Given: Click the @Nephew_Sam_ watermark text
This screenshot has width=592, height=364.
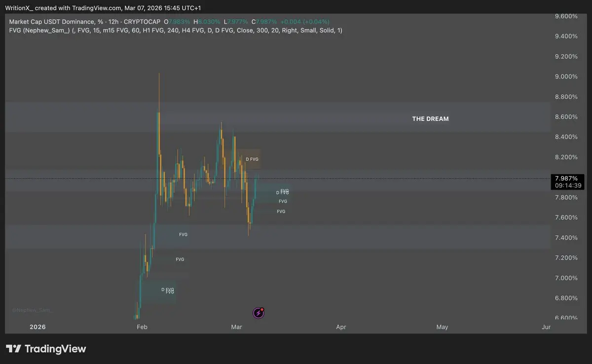Looking at the screenshot, I should click(x=32, y=310).
